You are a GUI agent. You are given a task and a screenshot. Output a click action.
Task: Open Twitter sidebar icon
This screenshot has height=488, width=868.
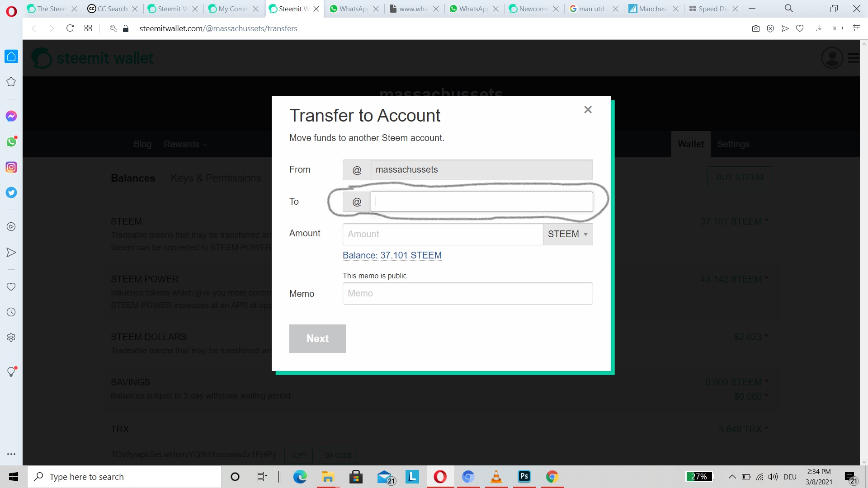click(11, 192)
